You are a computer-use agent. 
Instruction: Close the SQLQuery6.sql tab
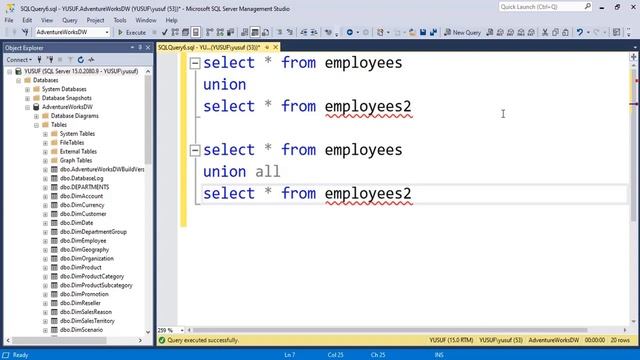[x=276, y=47]
